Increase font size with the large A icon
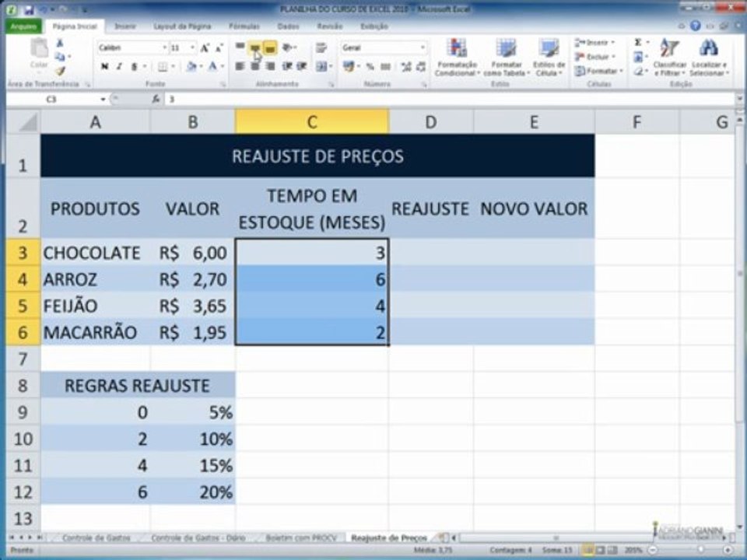Screen dimensions: 747x560 205,47
